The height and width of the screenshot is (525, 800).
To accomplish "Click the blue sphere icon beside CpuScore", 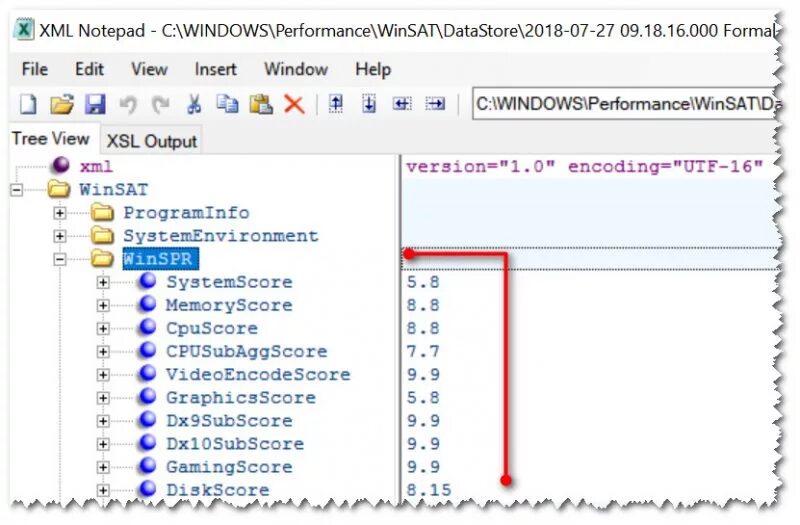I will [x=147, y=327].
